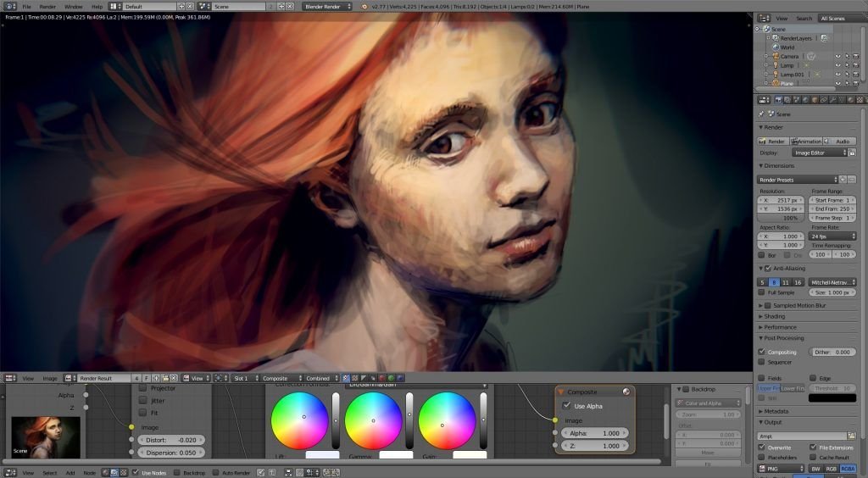Open the World properties tab icon
Viewport: 868px width, 478px height.
click(805, 100)
